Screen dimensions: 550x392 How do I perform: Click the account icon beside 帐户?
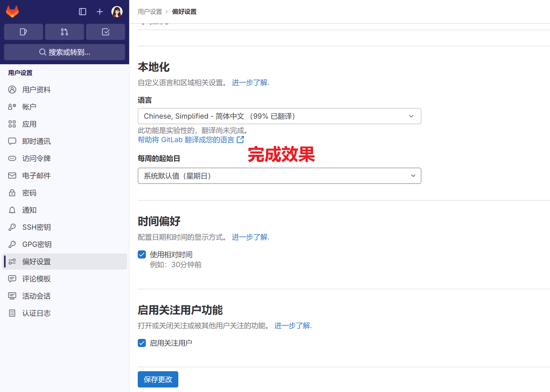pyautogui.click(x=12, y=107)
